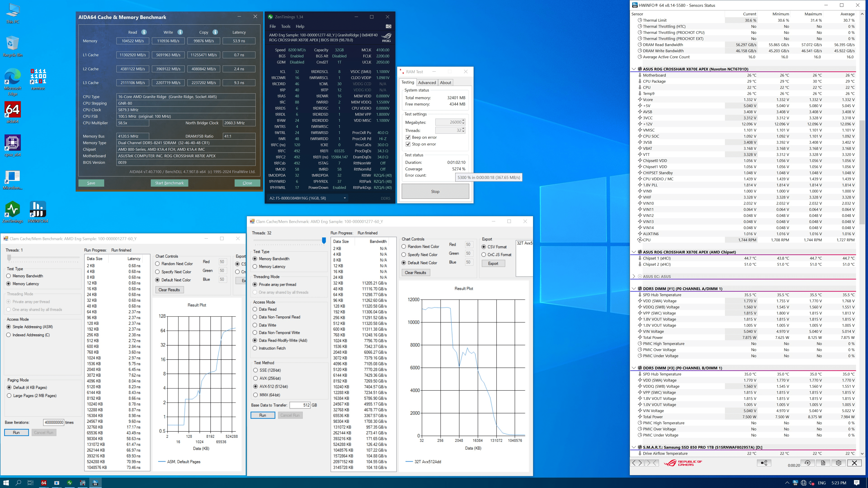Image resolution: width=868 pixels, height=488 pixels.
Task: Click Stop in RAM Test
Action: click(435, 191)
